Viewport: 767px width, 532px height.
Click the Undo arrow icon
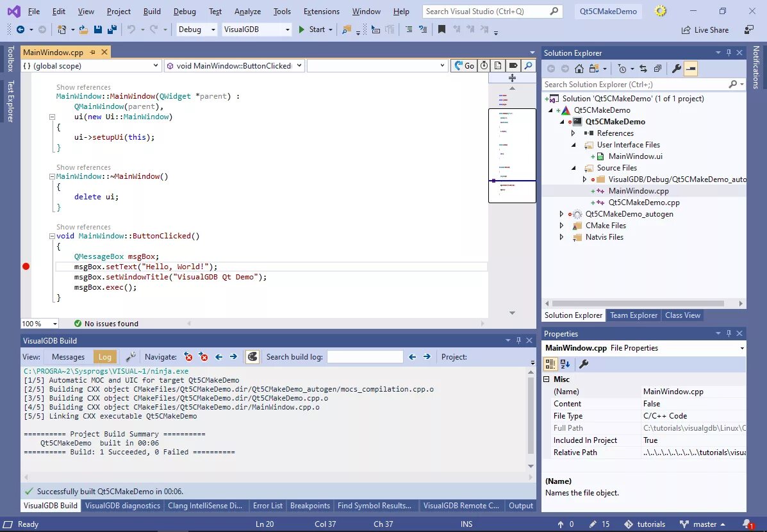[131, 30]
